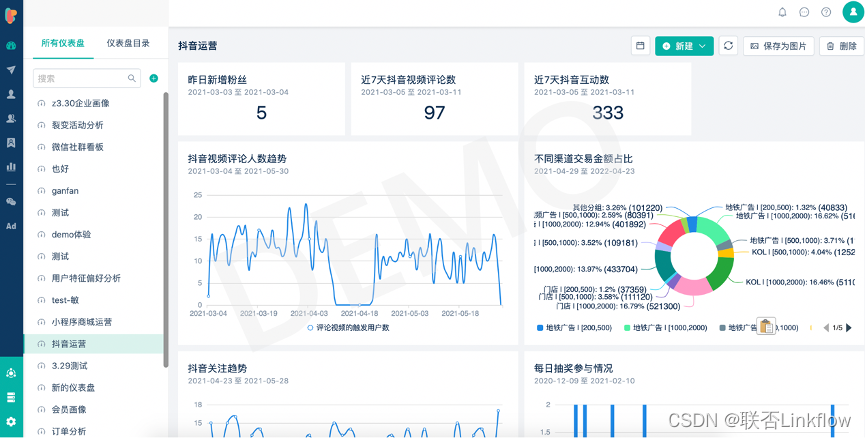Click 保存为图片 button

(x=778, y=46)
